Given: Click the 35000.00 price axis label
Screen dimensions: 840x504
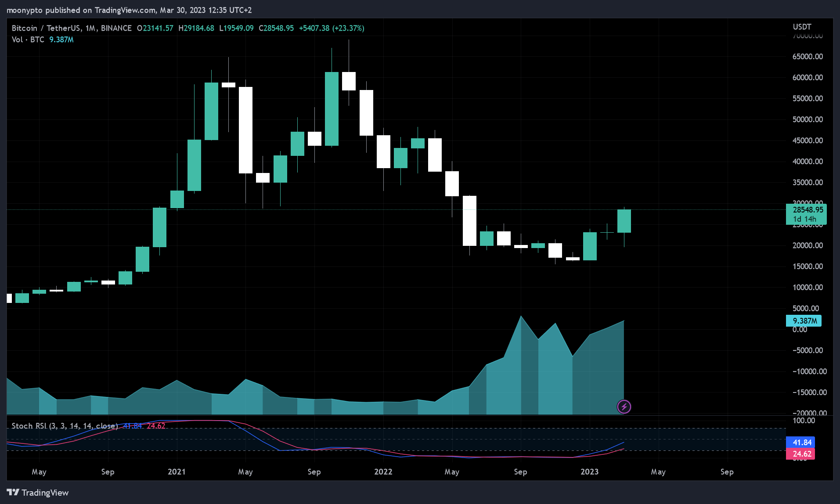Looking at the screenshot, I should (x=808, y=183).
